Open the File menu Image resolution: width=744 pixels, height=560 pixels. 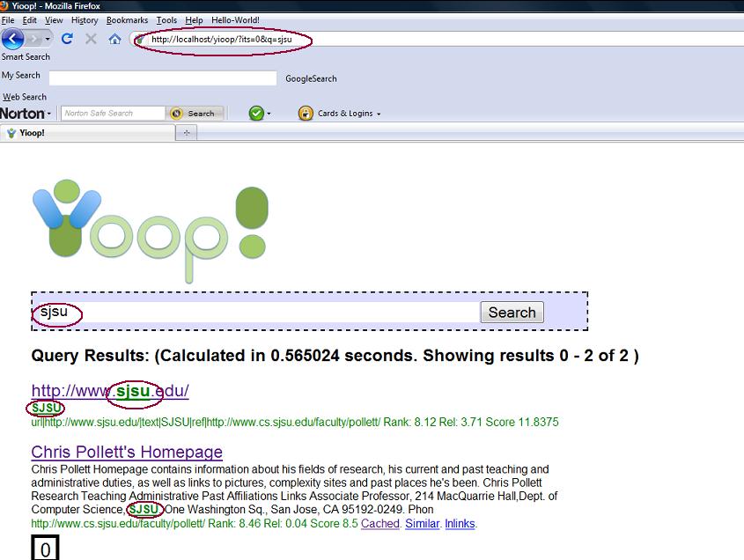pos(8,20)
